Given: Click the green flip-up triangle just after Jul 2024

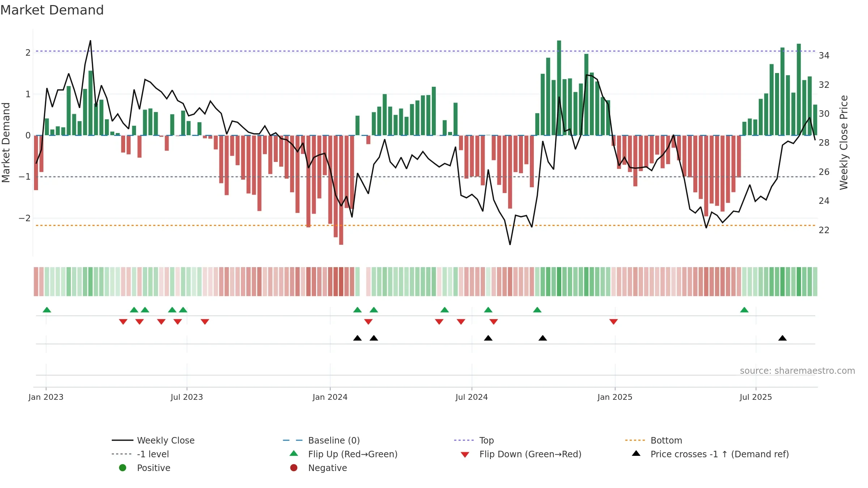Looking at the screenshot, I should 488,310.
